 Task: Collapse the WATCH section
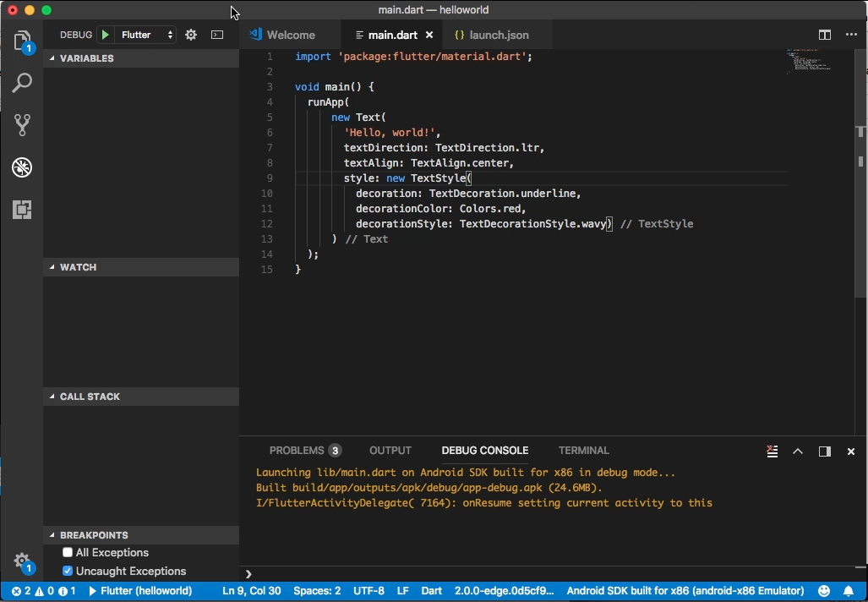pos(141,267)
